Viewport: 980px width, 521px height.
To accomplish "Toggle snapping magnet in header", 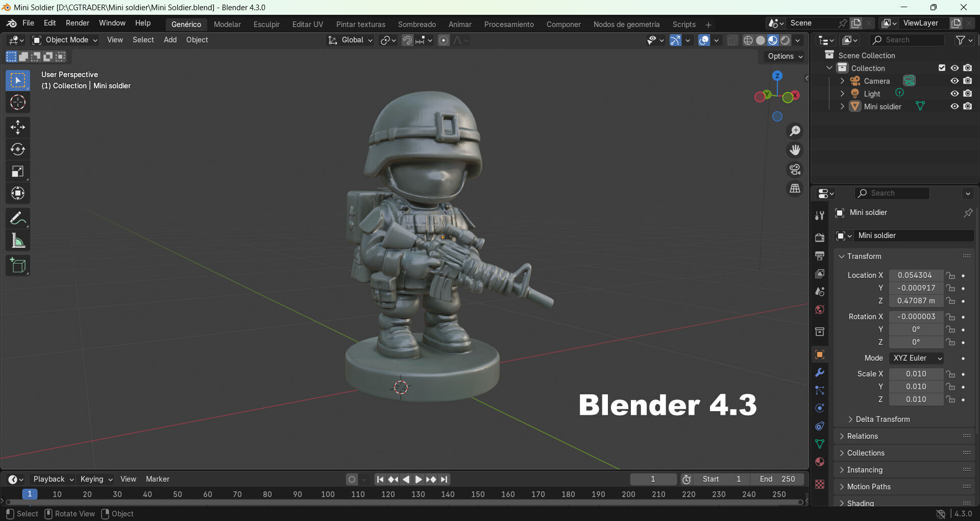I will [407, 40].
